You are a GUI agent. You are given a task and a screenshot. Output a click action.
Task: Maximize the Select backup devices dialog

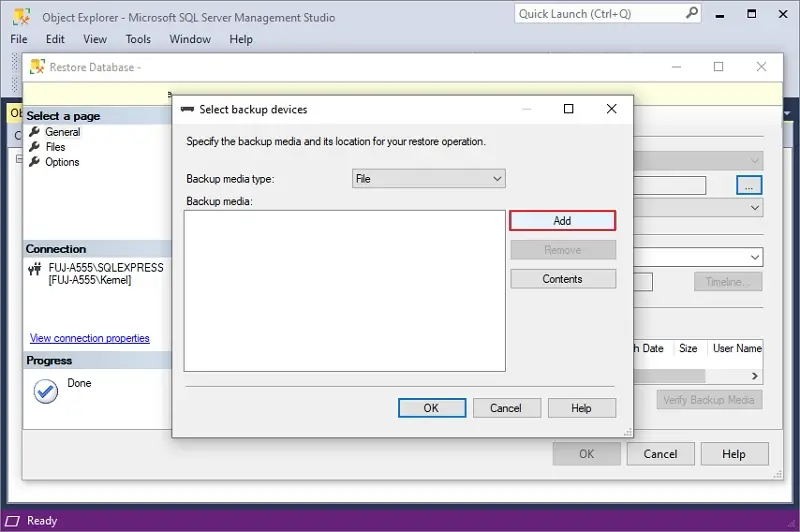[x=568, y=109]
